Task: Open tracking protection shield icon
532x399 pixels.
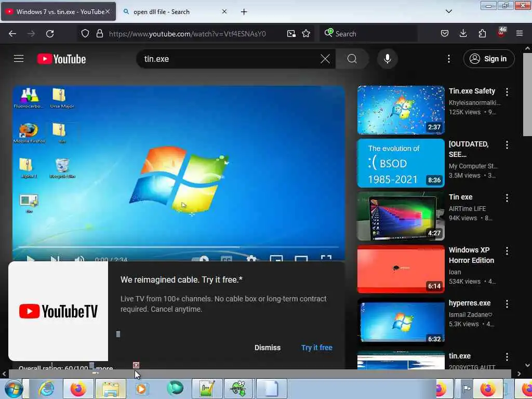Action: tap(85, 34)
